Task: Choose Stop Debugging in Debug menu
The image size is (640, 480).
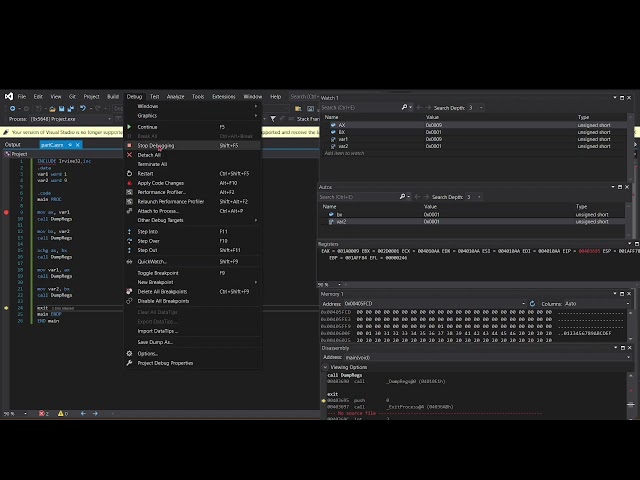Action: click(x=192, y=145)
